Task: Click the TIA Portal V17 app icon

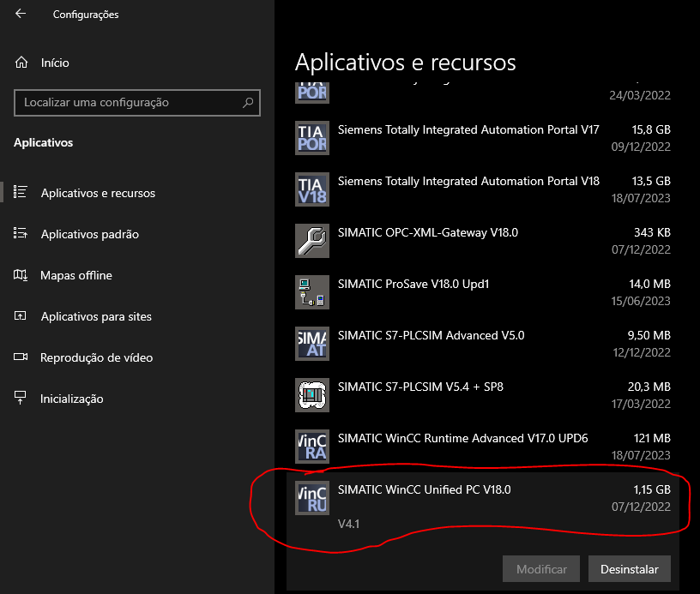Action: tap(311, 137)
